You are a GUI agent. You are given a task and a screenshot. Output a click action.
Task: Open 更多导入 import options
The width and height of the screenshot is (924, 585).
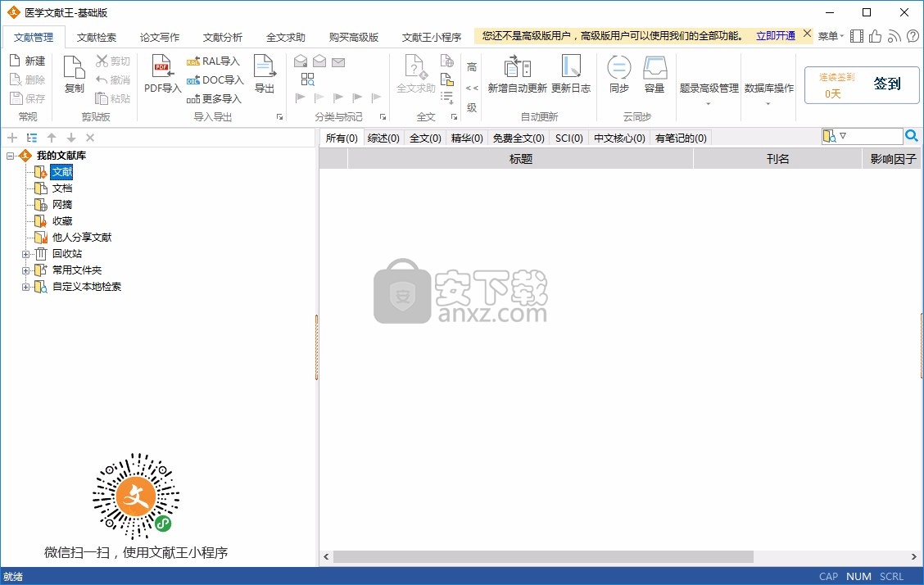tap(214, 99)
